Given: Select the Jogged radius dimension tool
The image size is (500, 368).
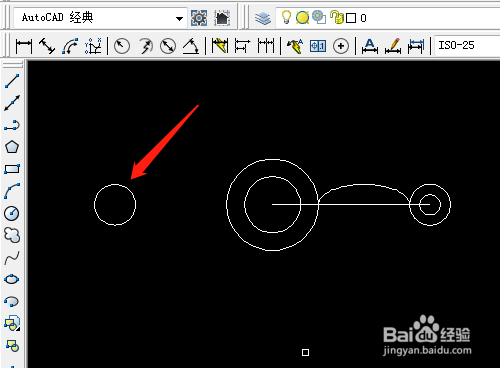Looking at the screenshot, I should [x=145, y=46].
